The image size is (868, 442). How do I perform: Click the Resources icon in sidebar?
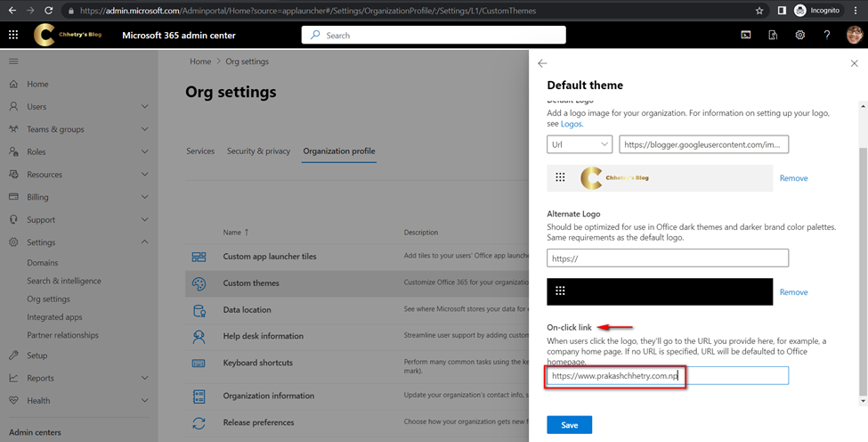pos(14,175)
